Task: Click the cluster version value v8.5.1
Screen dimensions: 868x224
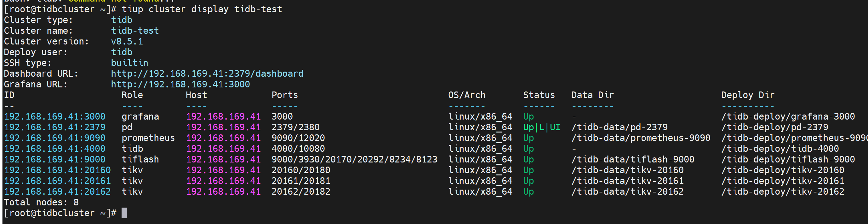Action: click(x=127, y=42)
